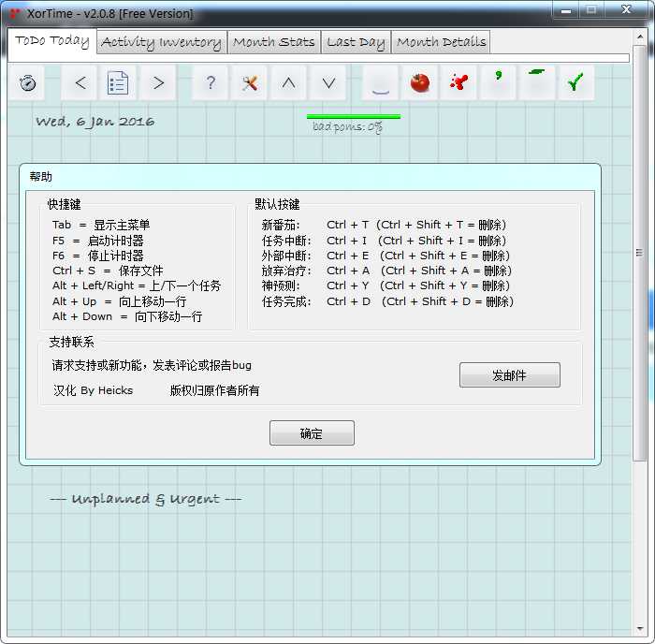Image resolution: width=655 pixels, height=644 pixels.
Task: Click the 外部中断 Ctrl + E line
Action: 386,256
